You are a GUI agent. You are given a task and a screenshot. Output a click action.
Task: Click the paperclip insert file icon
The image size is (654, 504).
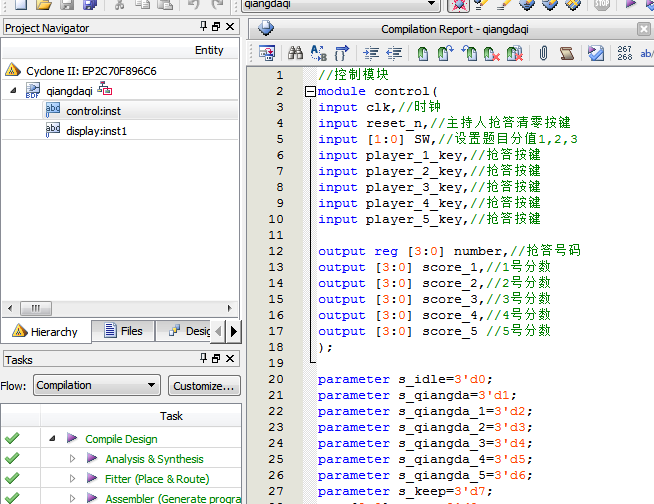click(x=545, y=52)
